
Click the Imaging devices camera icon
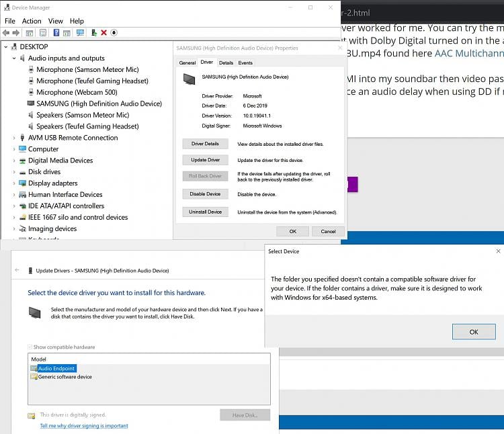(x=22, y=228)
